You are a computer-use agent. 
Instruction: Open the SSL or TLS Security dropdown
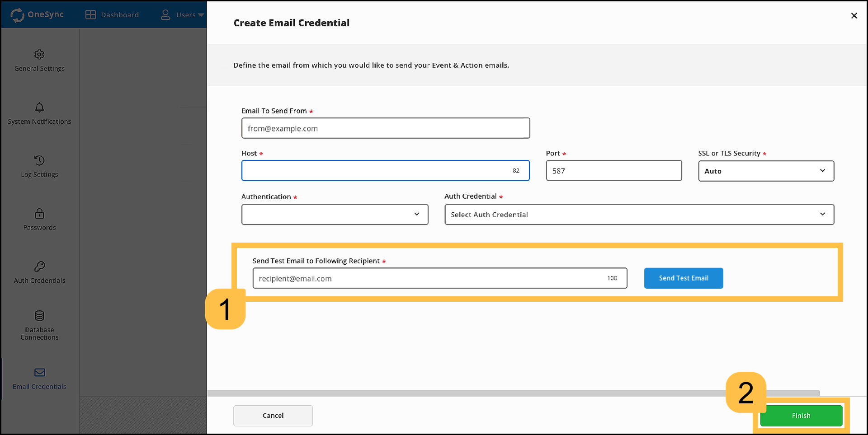[x=765, y=171]
